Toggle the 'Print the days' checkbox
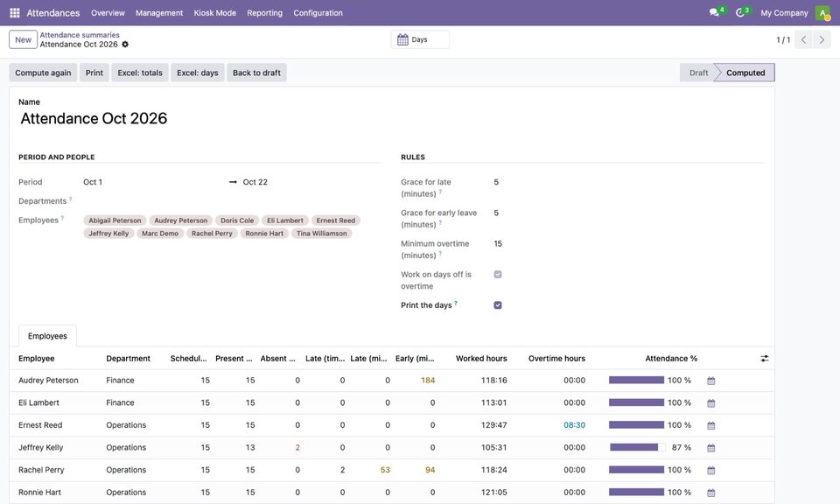 coord(498,305)
